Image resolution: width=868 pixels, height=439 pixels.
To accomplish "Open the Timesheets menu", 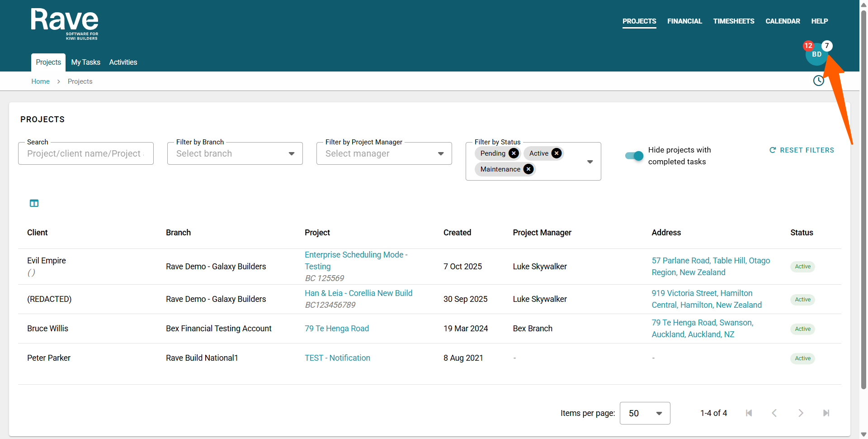I will point(733,21).
